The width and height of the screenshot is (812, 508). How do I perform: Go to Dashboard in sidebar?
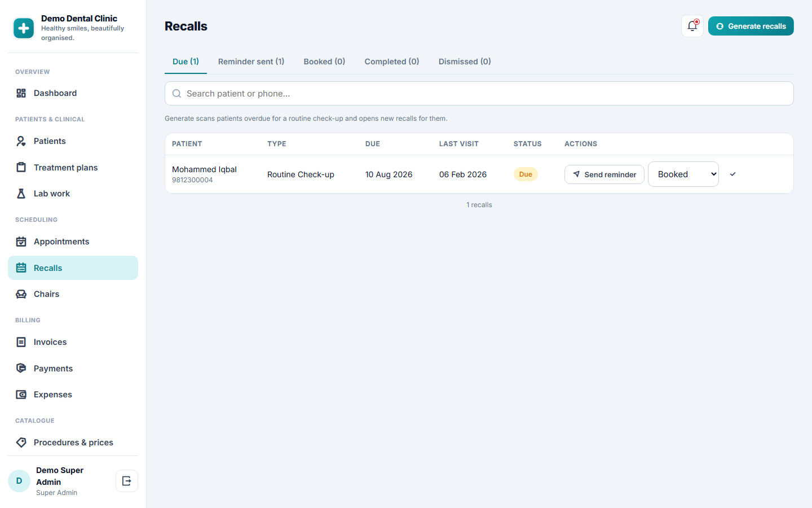pos(73,93)
